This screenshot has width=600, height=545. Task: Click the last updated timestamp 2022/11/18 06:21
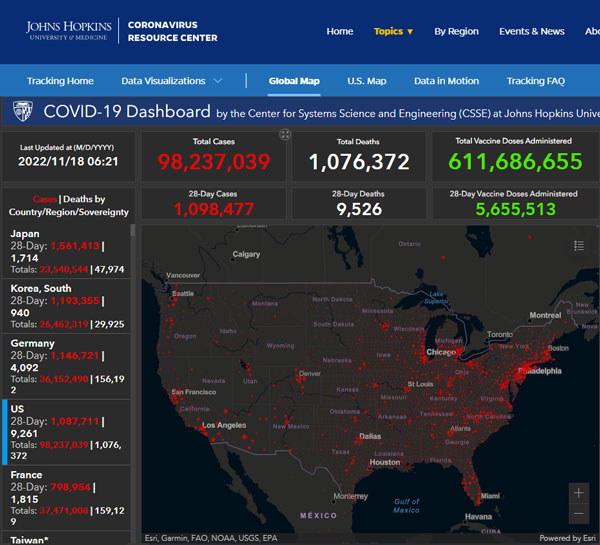pyautogui.click(x=68, y=162)
